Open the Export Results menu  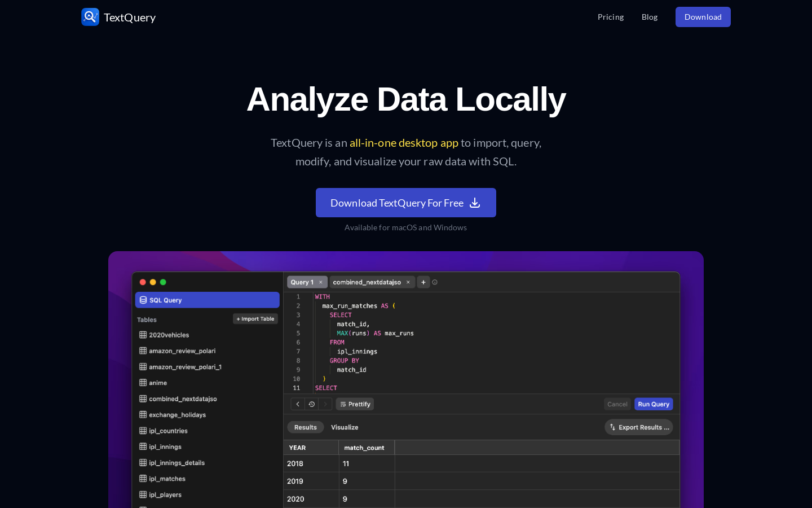(639, 427)
